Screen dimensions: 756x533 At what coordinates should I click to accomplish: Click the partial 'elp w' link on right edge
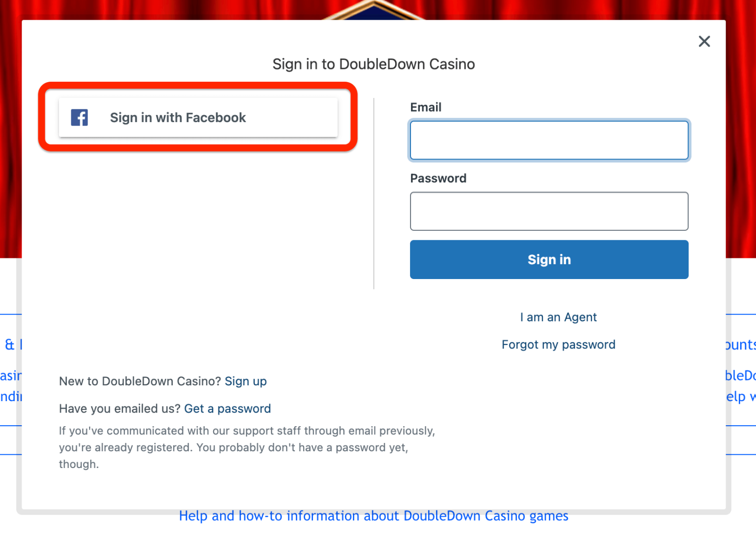pos(742,396)
